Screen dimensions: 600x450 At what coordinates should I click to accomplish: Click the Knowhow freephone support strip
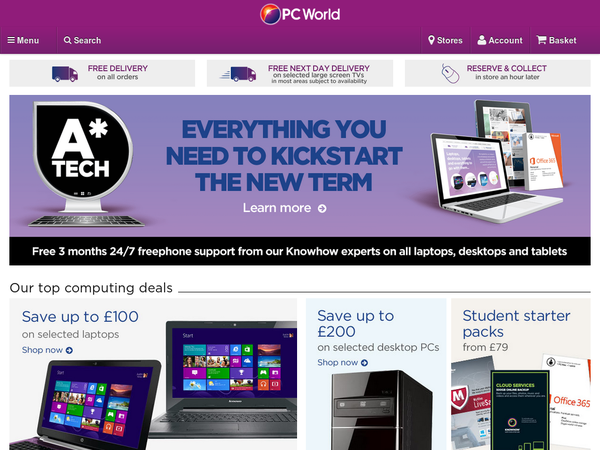point(300,251)
